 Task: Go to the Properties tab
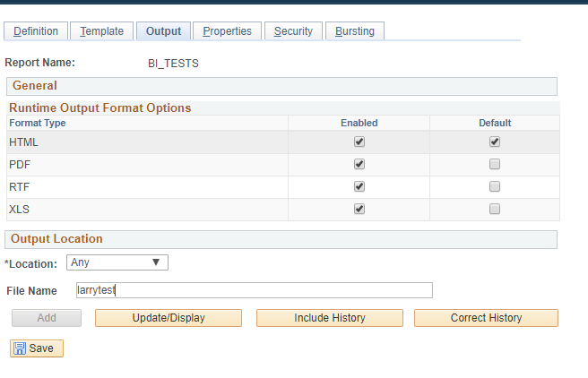tap(227, 31)
